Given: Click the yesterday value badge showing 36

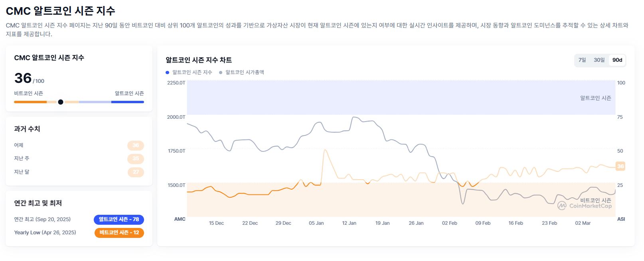Looking at the screenshot, I should click(136, 145).
